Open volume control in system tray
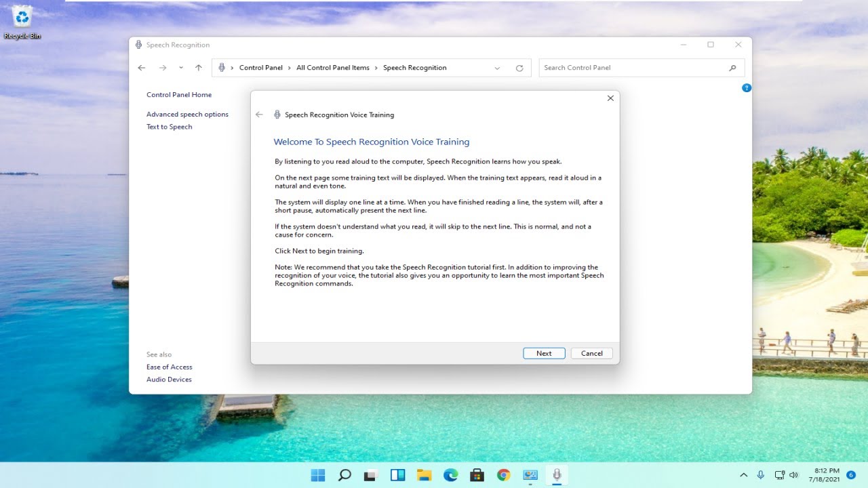868x488 pixels. 794,475
